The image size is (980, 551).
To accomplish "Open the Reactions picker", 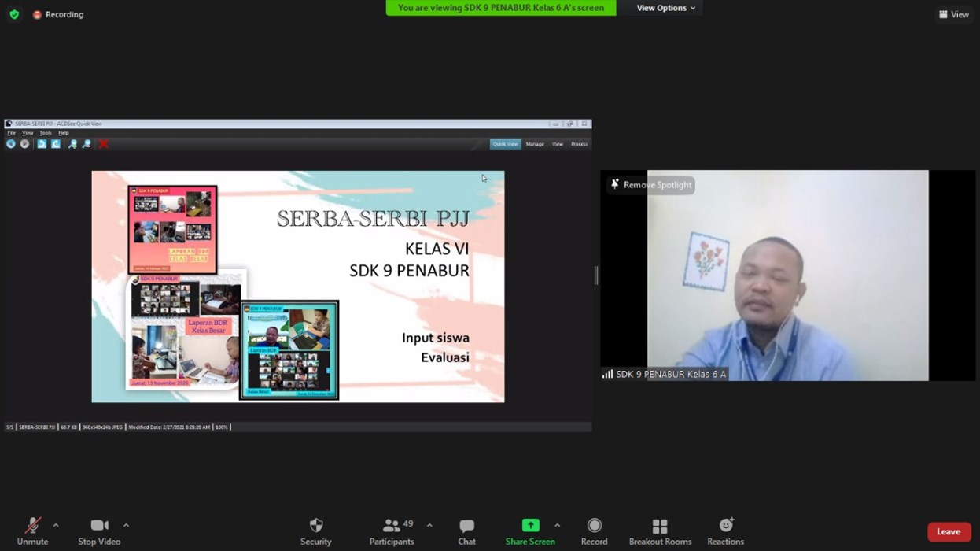I will (725, 531).
